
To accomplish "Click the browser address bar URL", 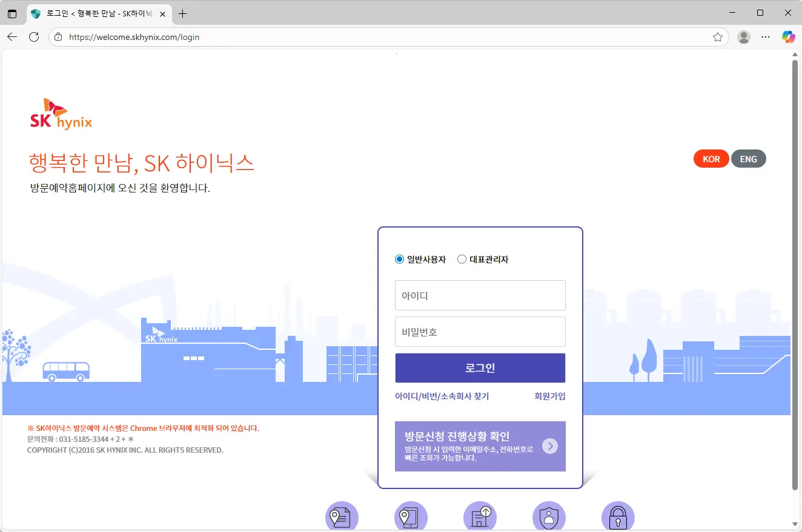I will tap(134, 37).
